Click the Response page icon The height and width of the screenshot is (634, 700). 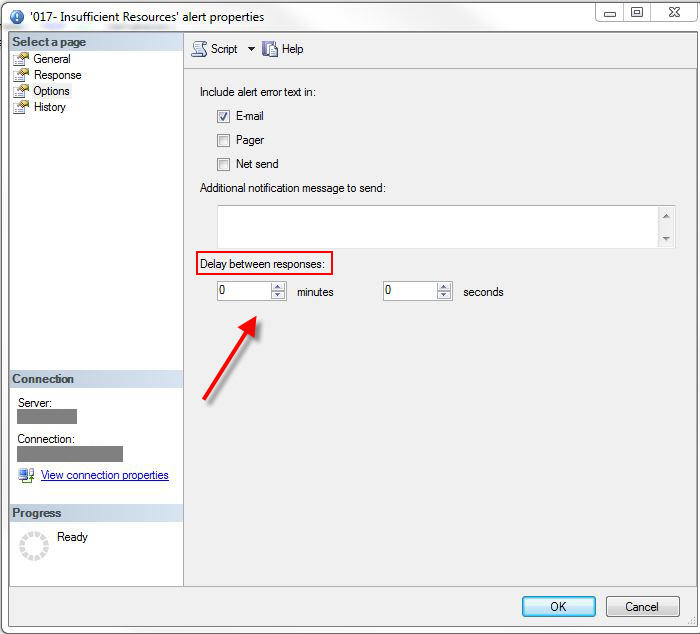point(21,75)
